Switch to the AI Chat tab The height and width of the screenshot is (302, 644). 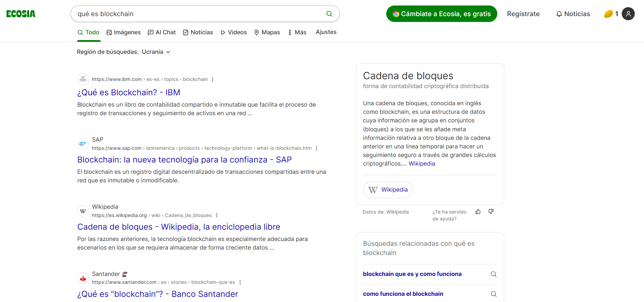click(161, 32)
